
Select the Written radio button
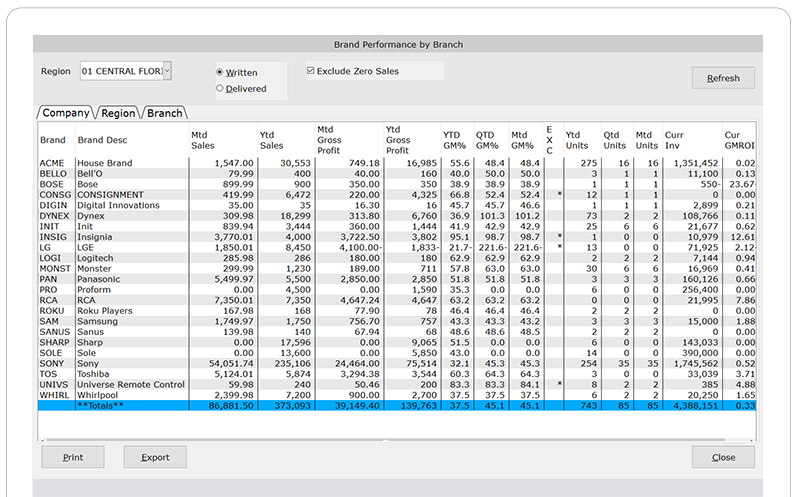tap(219, 72)
